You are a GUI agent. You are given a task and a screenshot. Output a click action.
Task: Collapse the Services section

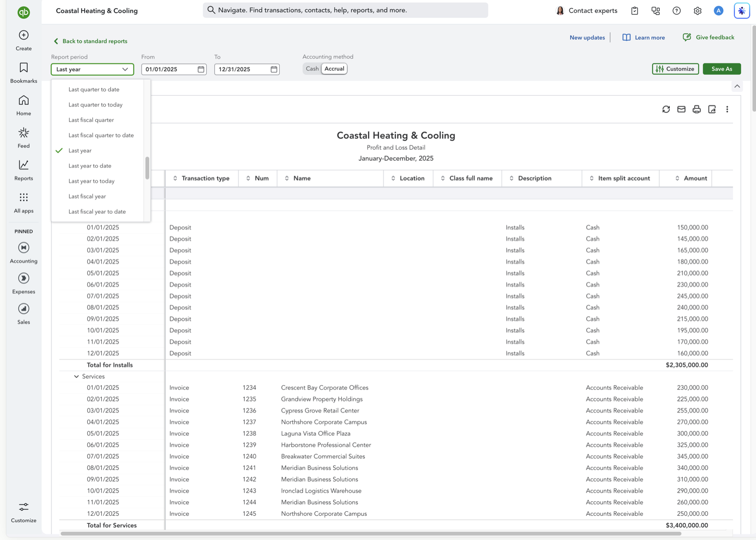(77, 377)
